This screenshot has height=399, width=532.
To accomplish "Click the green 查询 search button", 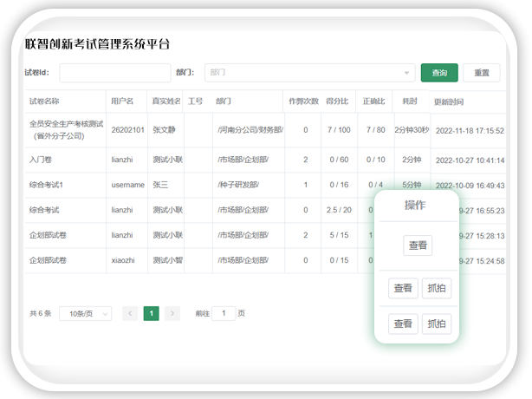I will [439, 73].
